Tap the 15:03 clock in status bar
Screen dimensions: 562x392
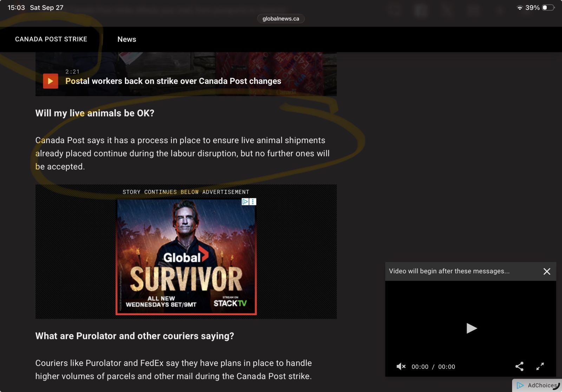click(x=16, y=8)
